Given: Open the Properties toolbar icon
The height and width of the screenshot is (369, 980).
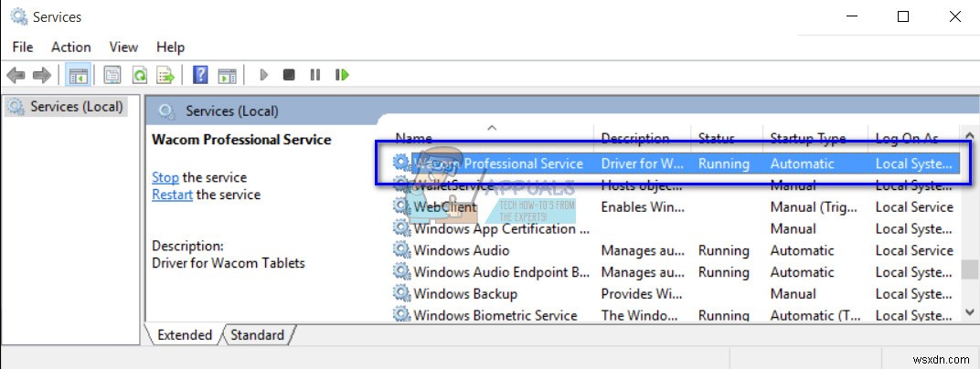Looking at the screenshot, I should point(112,76).
